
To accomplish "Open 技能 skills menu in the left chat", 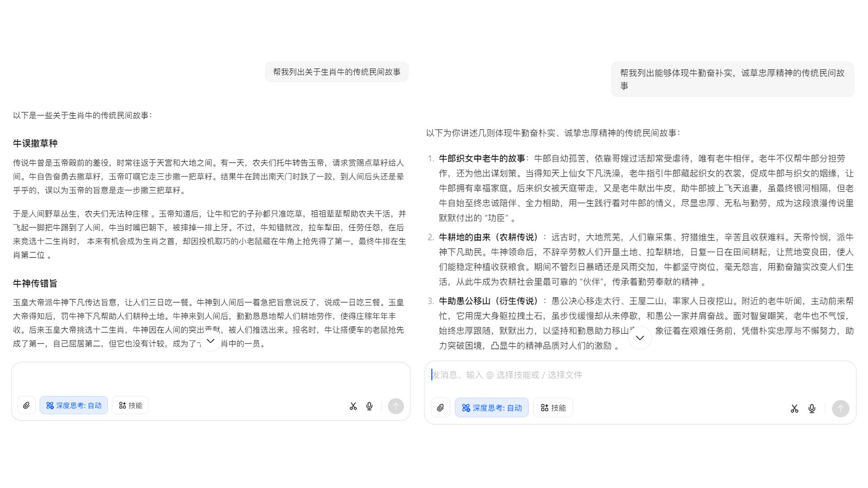I will [x=131, y=406].
